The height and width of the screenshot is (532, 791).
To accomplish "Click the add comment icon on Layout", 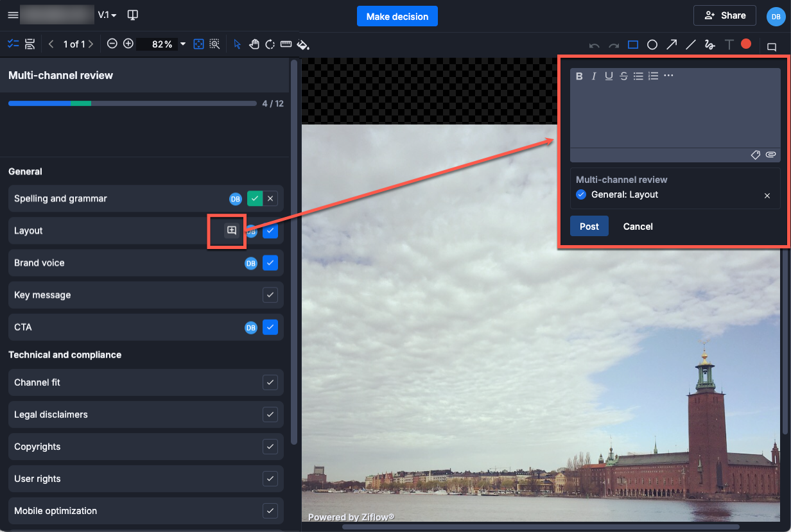I will [232, 230].
